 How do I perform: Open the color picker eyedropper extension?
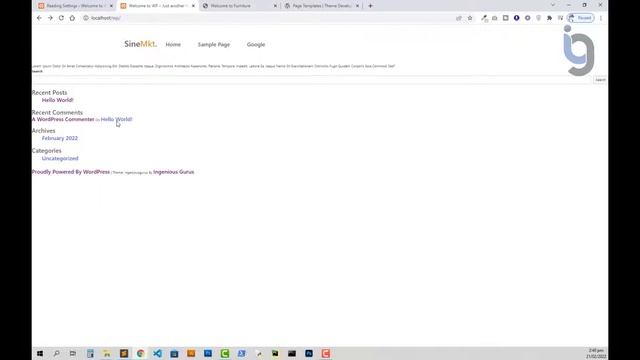click(x=484, y=18)
